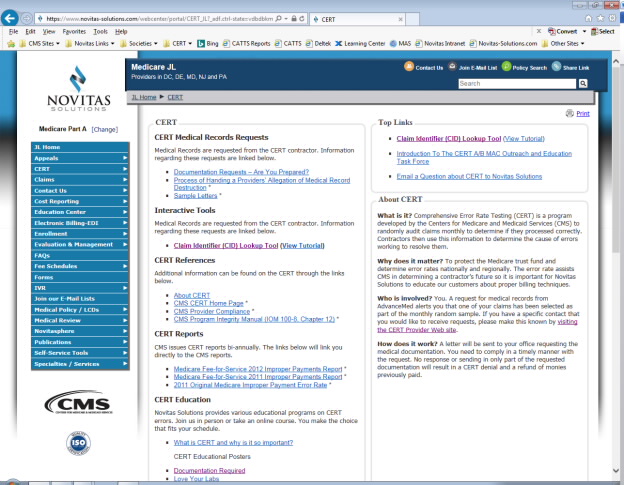Expand the Self-Service Tools submenu arrow
624x485 pixels.
[x=125, y=353]
